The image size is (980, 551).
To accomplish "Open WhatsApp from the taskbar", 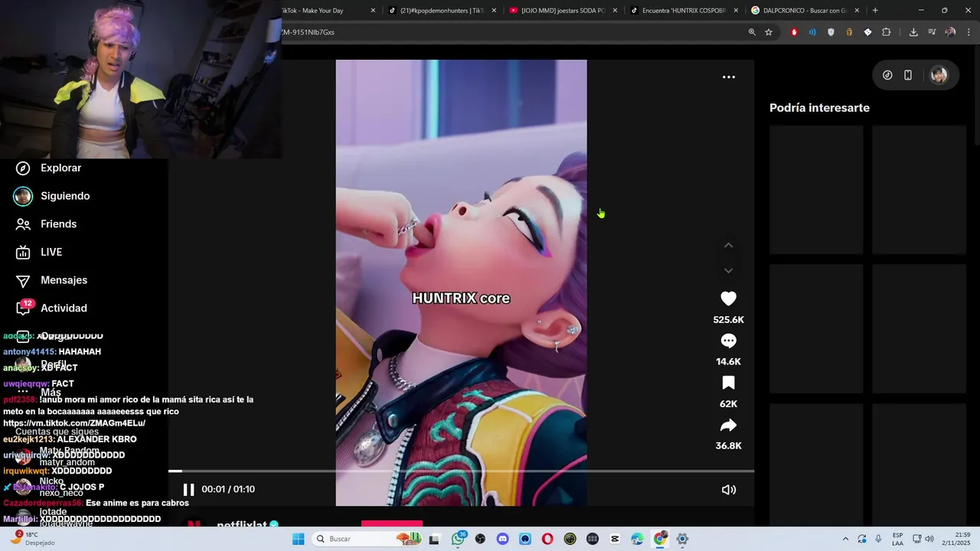I will tap(458, 539).
